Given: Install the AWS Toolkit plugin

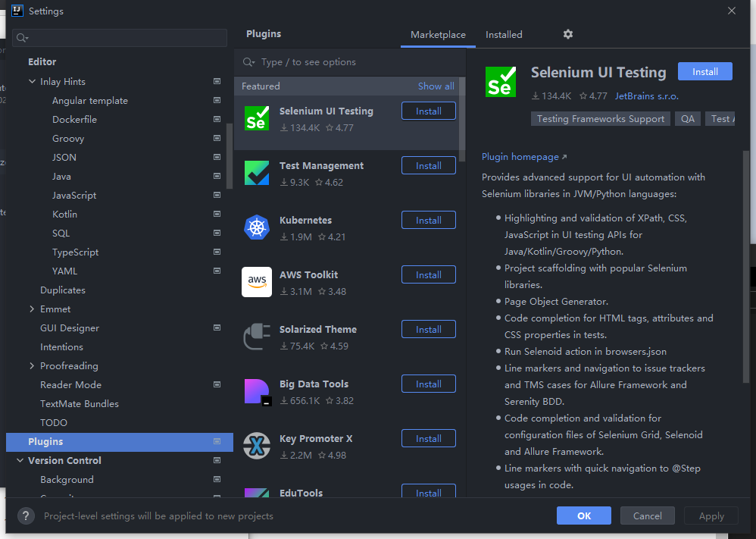Looking at the screenshot, I should pos(429,274).
